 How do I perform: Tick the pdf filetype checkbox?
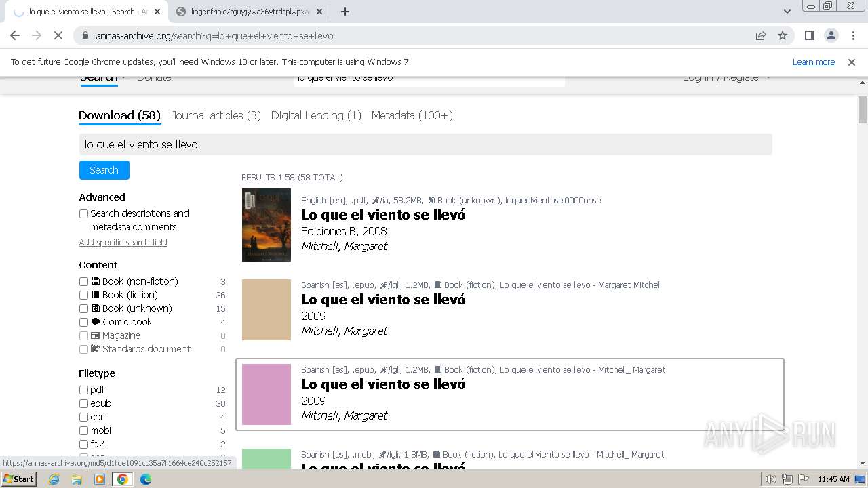[83, 390]
